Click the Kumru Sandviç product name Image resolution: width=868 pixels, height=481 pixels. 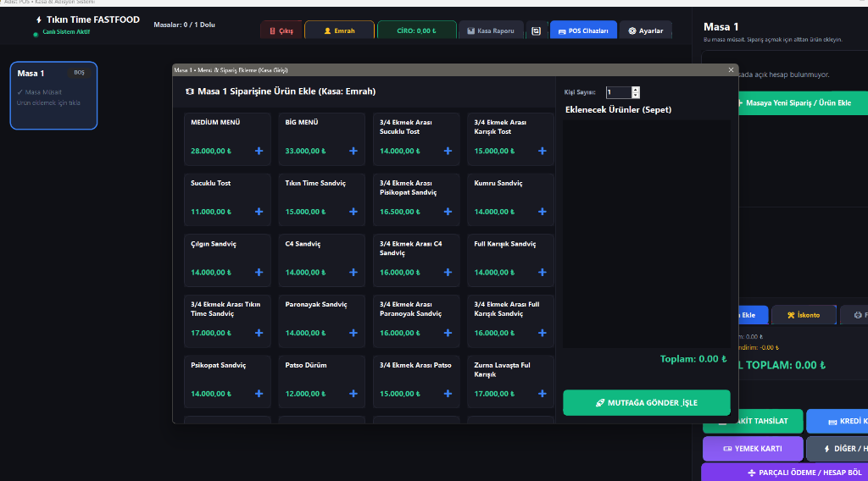coord(498,183)
